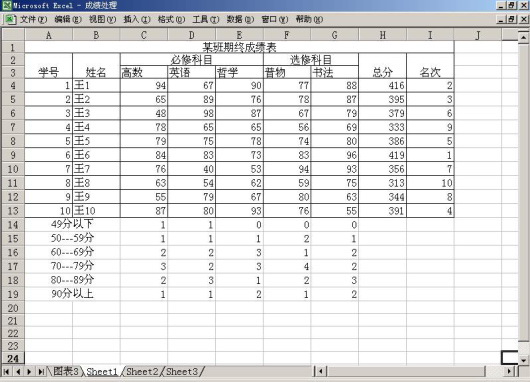530x382 pixels.
Task: Go to last sheet tab arrow
Action: [x=41, y=372]
